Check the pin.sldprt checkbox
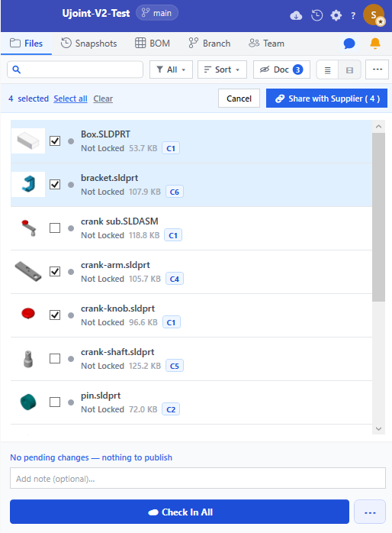Screen dimensions: 392x533 55,402
